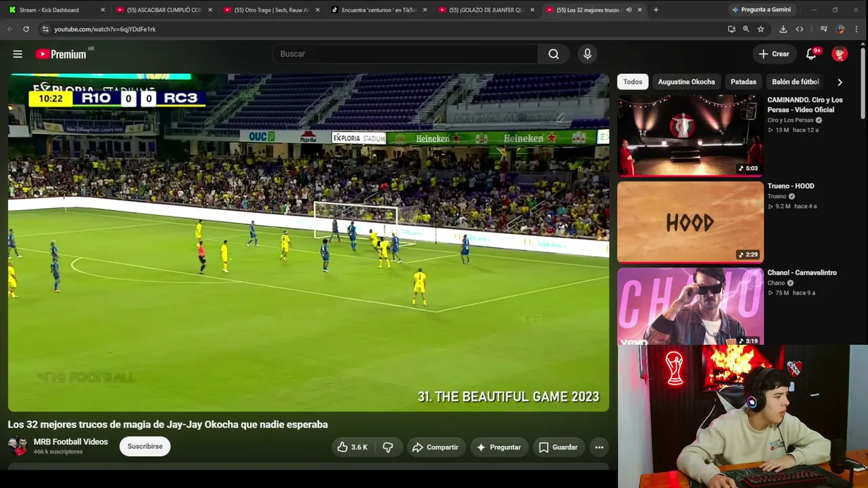This screenshot has height=488, width=868.
Task: Open the Chano! - Carnavalintro video title
Action: (802, 273)
